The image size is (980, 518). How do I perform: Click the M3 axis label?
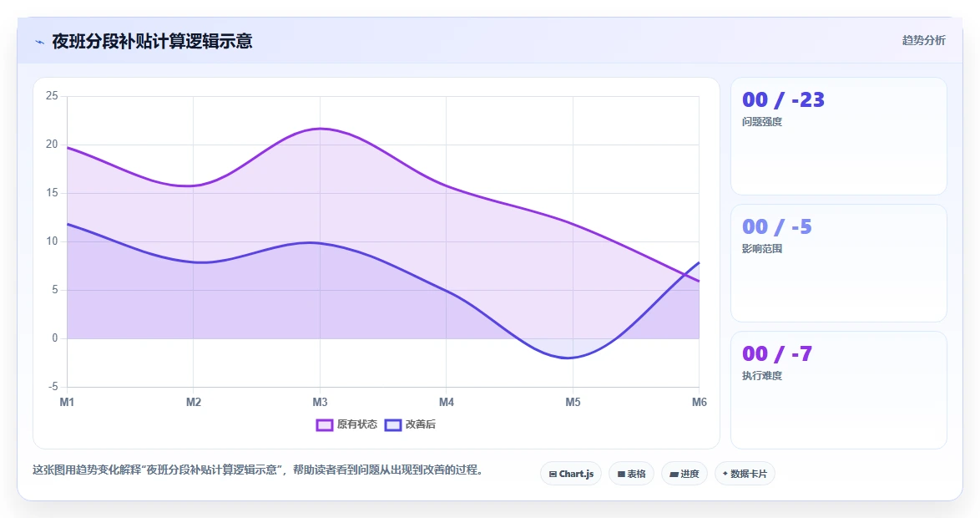tap(320, 402)
